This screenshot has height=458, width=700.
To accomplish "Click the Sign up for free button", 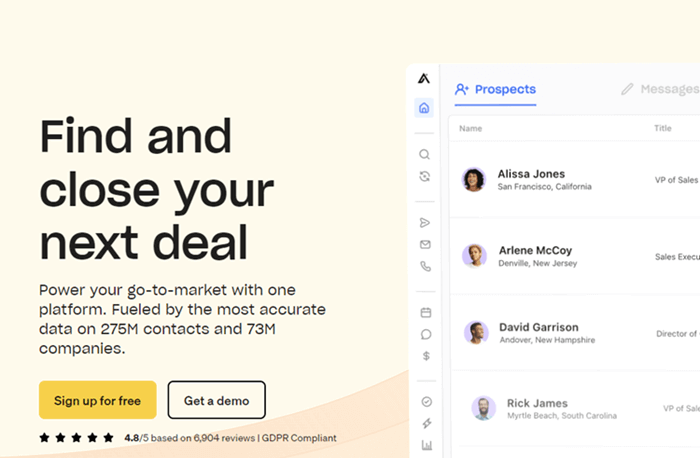I will [98, 400].
